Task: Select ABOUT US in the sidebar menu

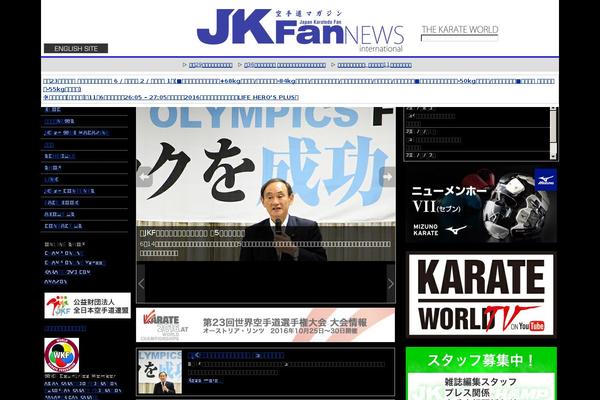Action: (59, 214)
